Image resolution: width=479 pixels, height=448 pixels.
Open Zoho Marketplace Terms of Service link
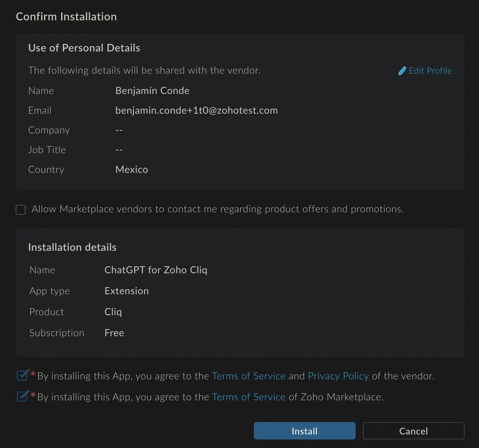point(249,397)
